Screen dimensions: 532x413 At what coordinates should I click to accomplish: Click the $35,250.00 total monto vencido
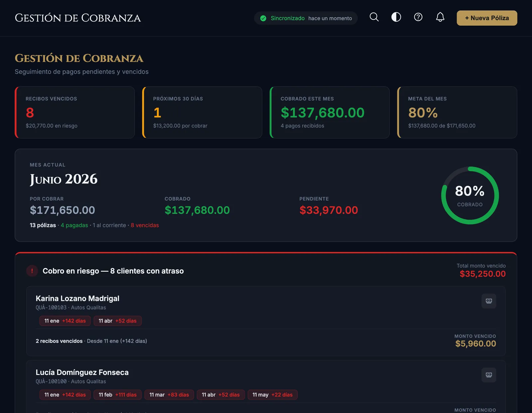pyautogui.click(x=482, y=274)
